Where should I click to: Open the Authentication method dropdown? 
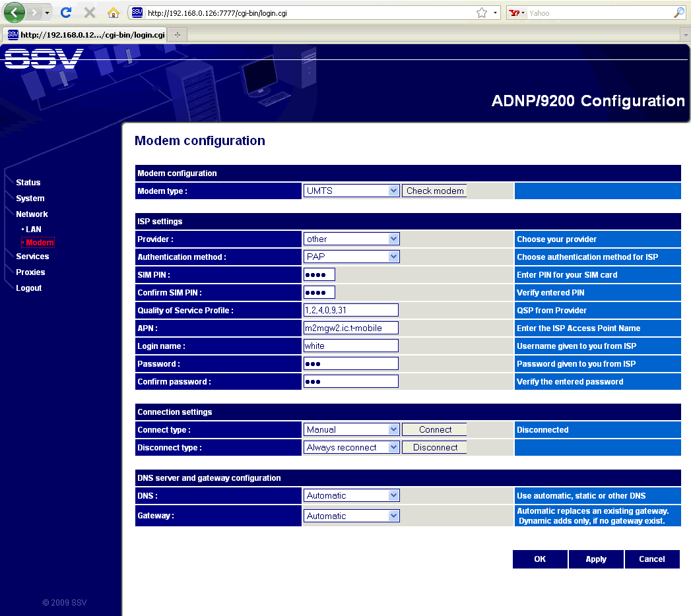click(x=352, y=257)
